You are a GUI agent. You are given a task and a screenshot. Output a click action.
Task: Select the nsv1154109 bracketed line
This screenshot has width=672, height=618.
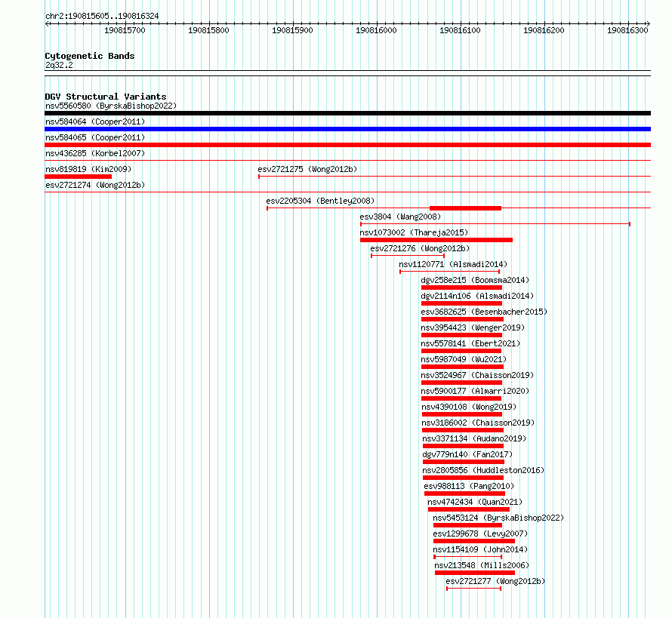(x=468, y=557)
